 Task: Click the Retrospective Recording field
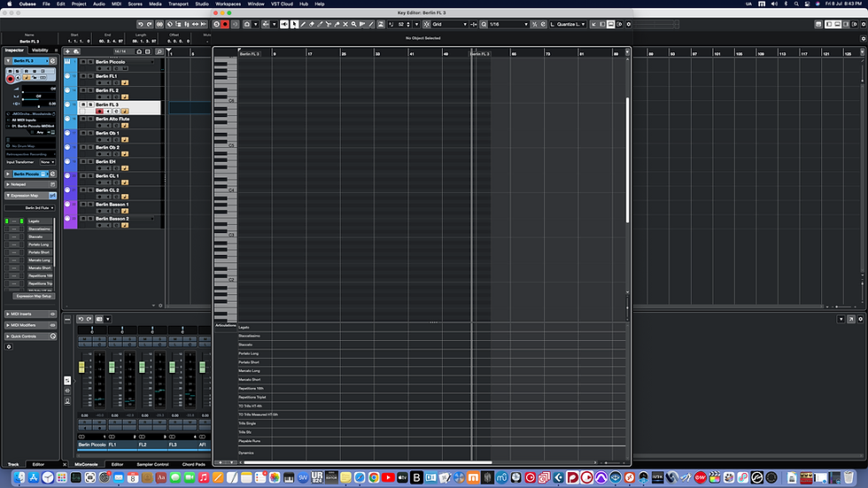(x=30, y=154)
